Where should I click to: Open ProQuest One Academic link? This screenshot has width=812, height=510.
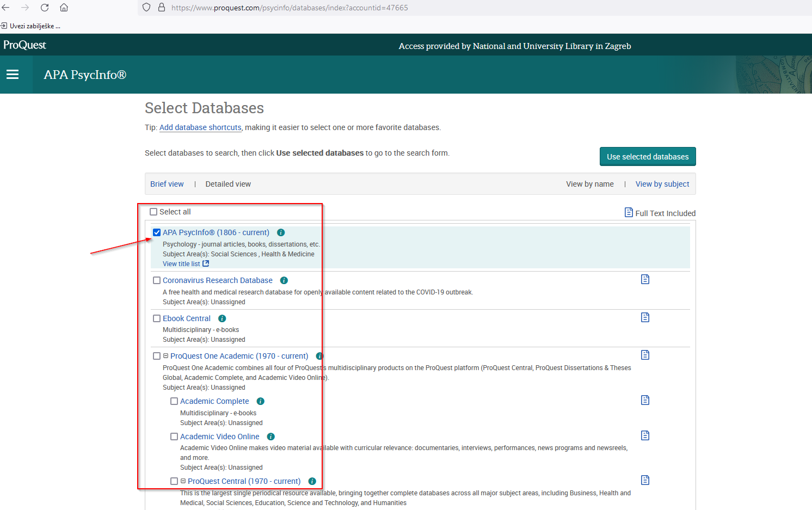pos(239,356)
